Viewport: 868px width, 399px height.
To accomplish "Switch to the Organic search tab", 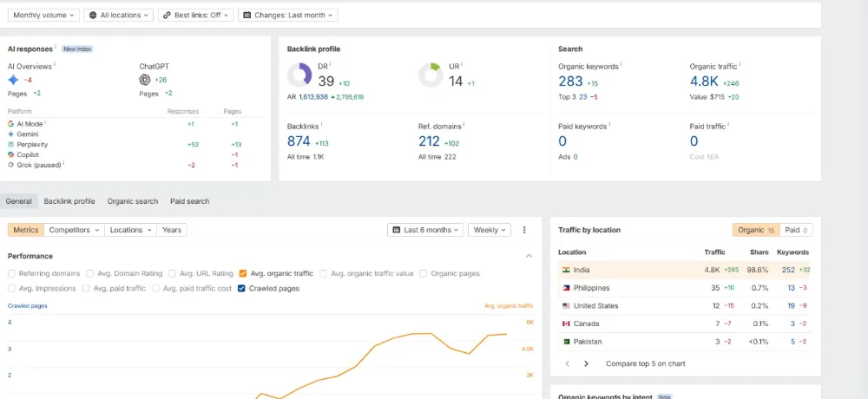I will 132,201.
